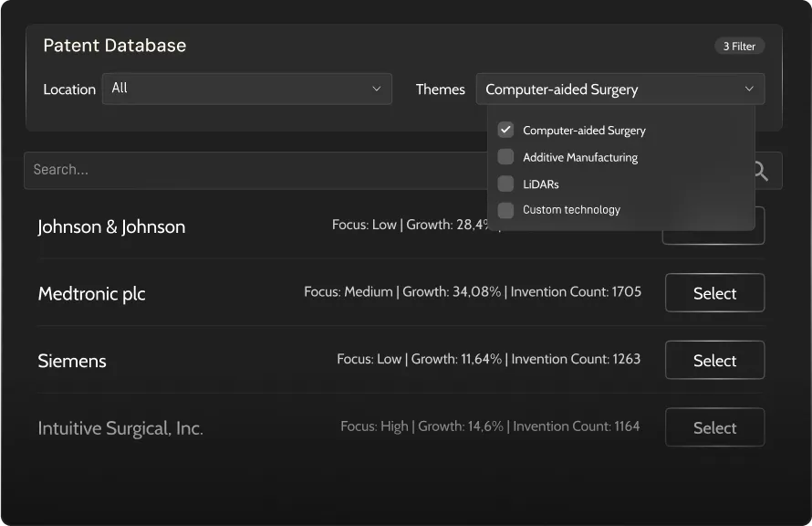This screenshot has width=812, height=526.
Task: Click the Intuitive Surgical, Inc. company name
Action: tap(120, 428)
